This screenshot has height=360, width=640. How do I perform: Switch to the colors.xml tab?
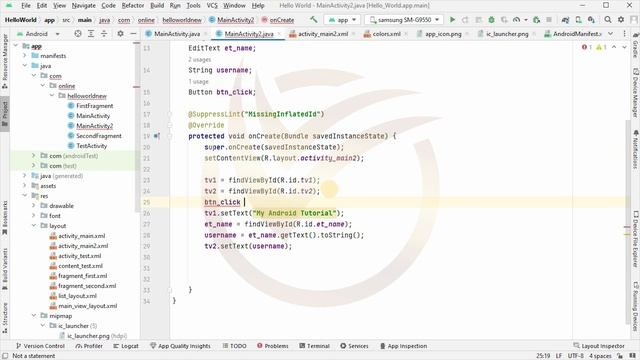tap(386, 34)
